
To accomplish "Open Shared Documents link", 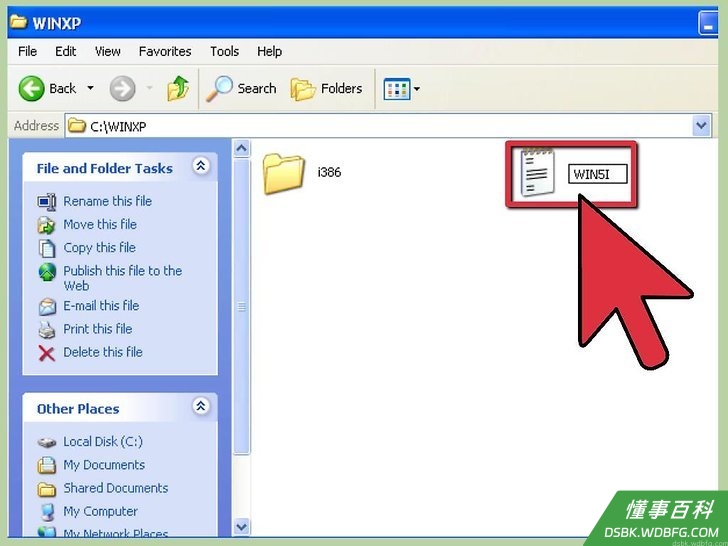I will 116,488.
